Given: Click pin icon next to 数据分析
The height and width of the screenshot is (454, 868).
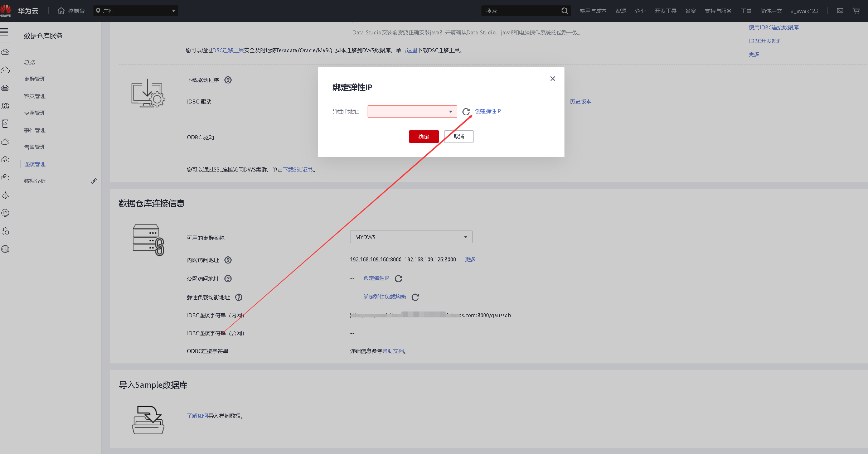Looking at the screenshot, I should 94,181.
